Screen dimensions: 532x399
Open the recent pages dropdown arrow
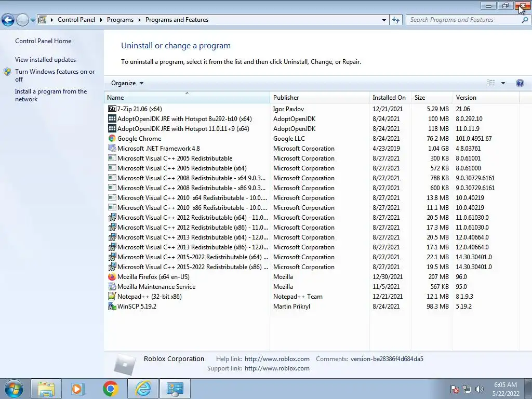pyautogui.click(x=33, y=20)
